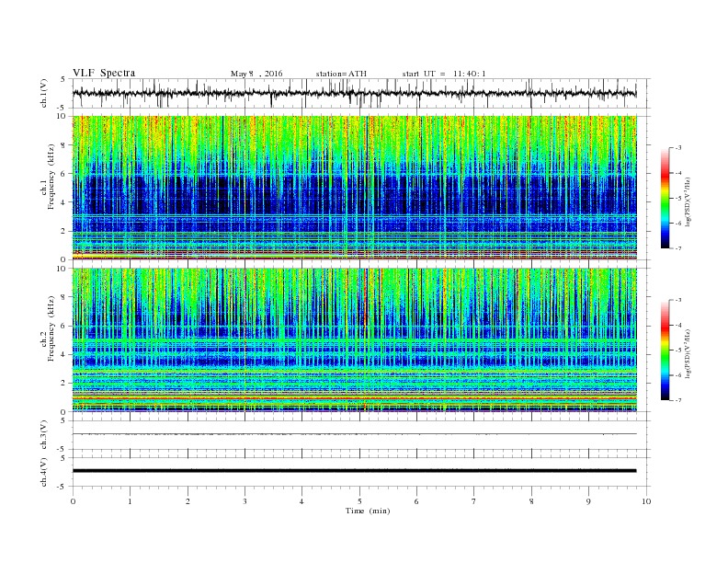Click the ch.1 colorbar 'log(PSD)(V²/Hz)' label
The height and width of the screenshot is (563, 728).
tap(688, 201)
